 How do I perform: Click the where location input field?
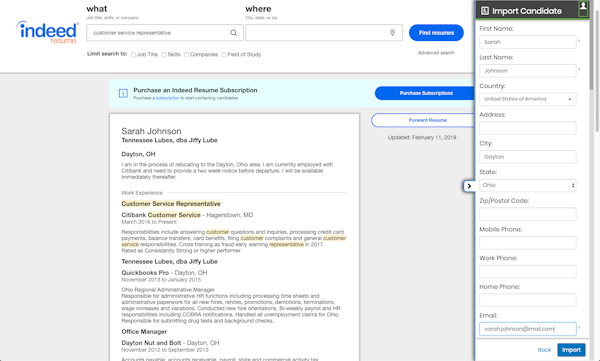pos(324,33)
